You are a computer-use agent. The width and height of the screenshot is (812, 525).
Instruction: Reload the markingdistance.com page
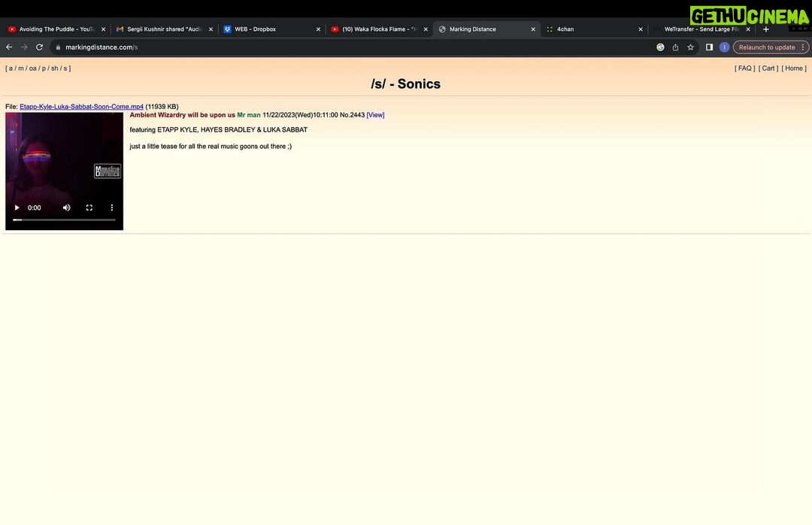(39, 47)
